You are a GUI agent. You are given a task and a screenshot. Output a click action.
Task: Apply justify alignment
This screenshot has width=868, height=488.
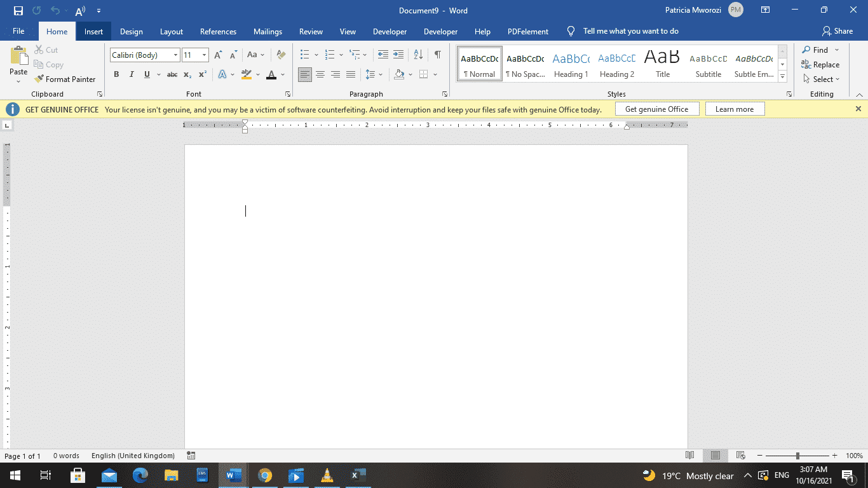pos(350,74)
